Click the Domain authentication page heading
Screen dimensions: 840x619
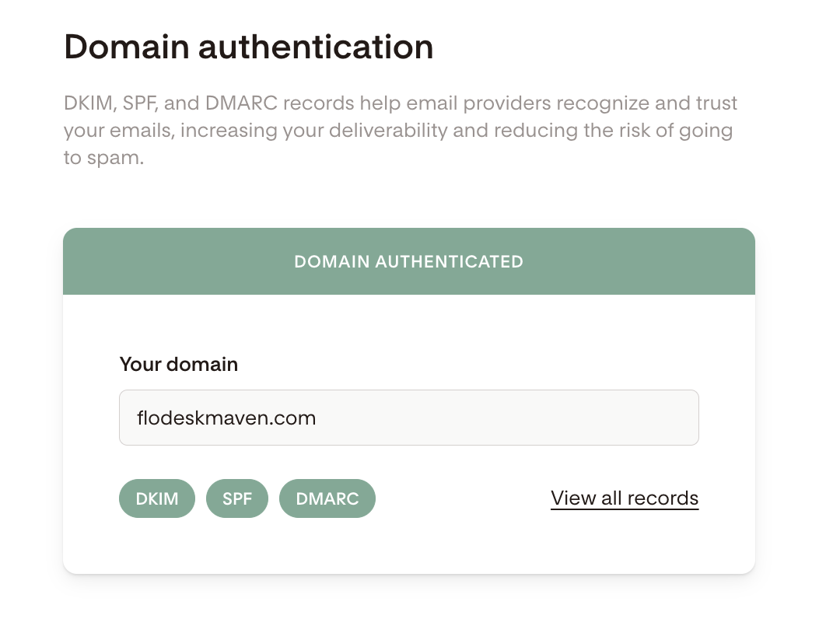coord(249,47)
